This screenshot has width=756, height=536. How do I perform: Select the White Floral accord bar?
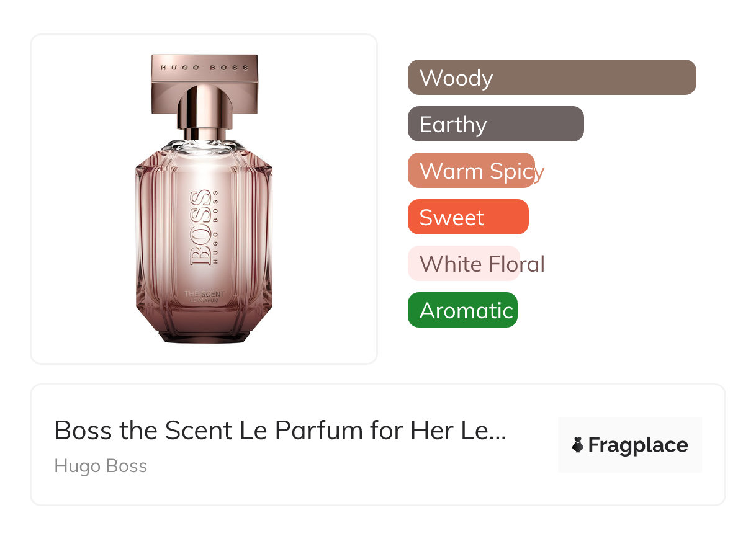(464, 264)
